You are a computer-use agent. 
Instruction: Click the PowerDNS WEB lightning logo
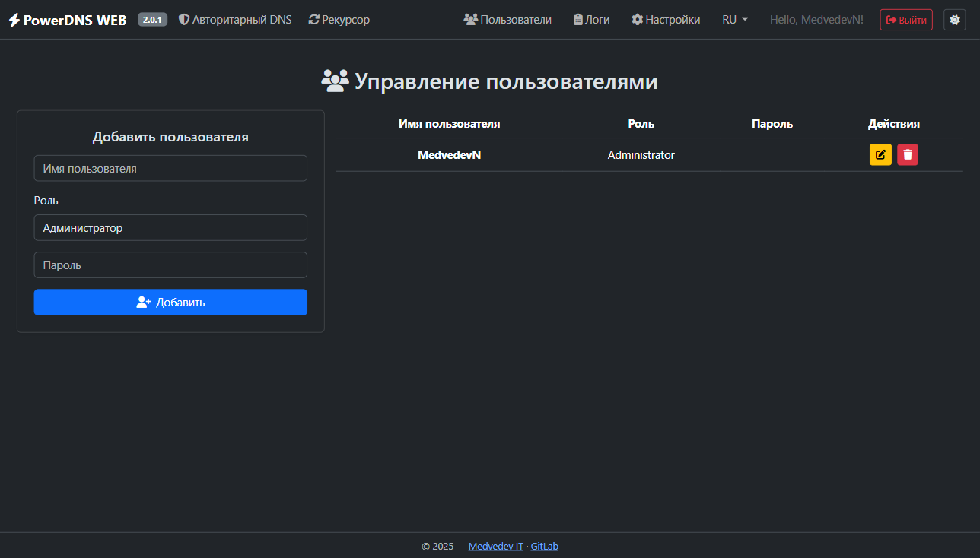point(14,20)
